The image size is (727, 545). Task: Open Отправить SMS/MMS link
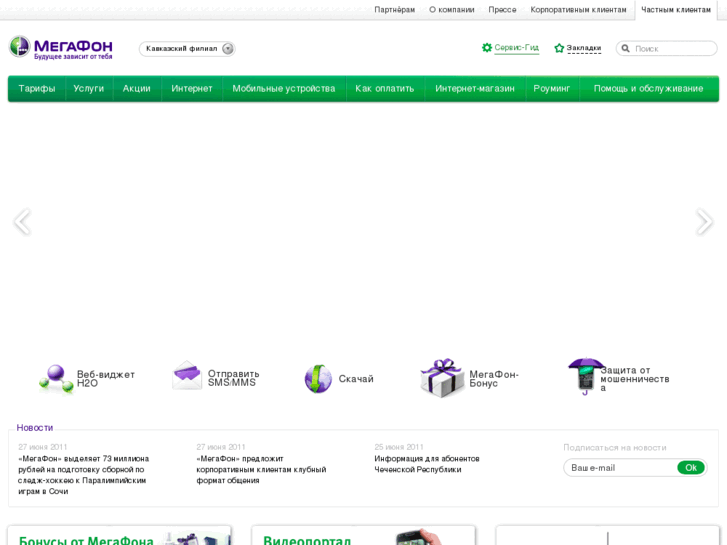233,378
